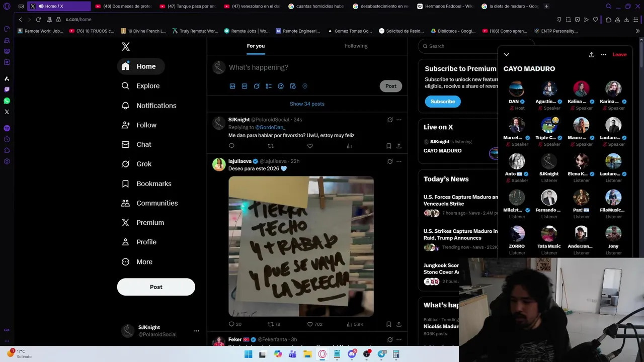Open Windows Start menu

[x=248, y=354]
